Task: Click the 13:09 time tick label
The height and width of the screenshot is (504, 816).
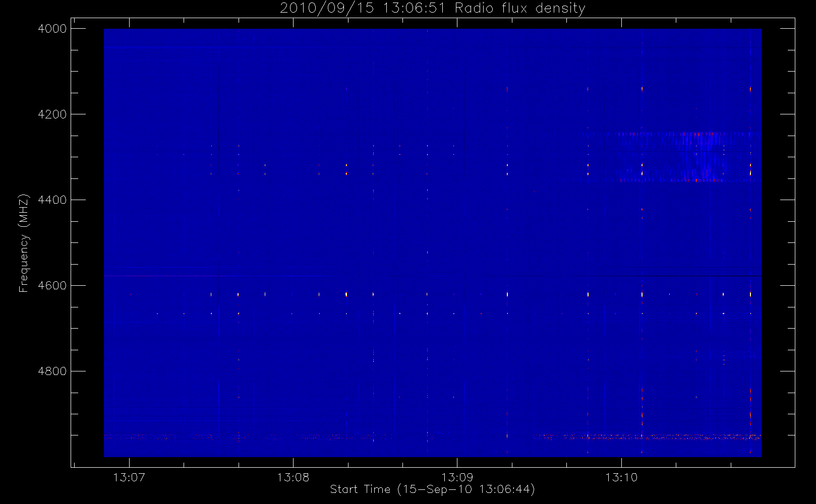Action: pyautogui.click(x=457, y=477)
